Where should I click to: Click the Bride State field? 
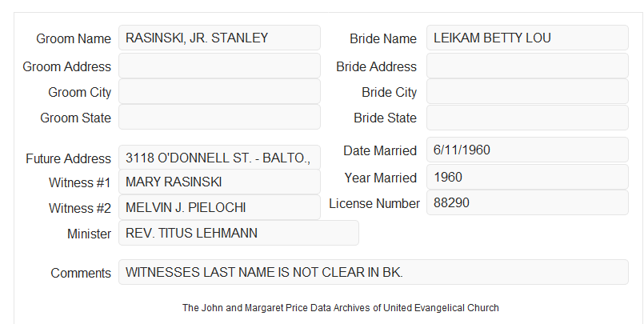point(527,118)
